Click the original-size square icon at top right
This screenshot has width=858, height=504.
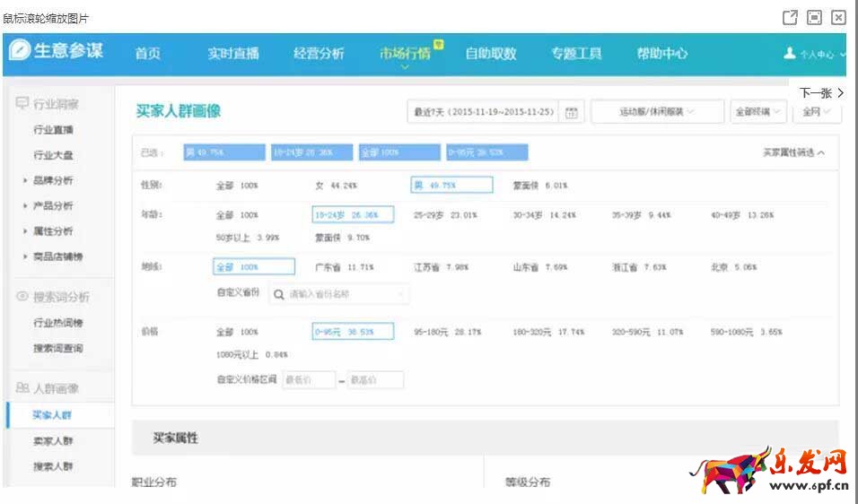pyautogui.click(x=814, y=17)
